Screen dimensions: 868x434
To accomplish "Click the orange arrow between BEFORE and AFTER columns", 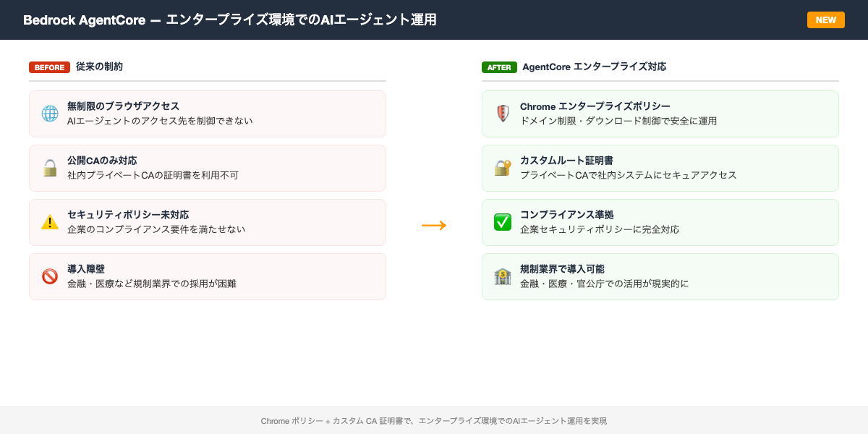I will coord(434,225).
